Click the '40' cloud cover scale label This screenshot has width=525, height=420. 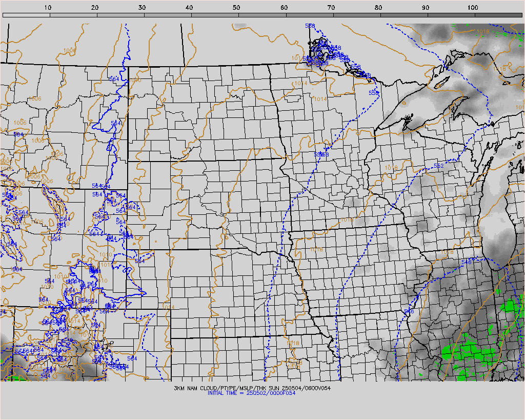tap(189, 7)
